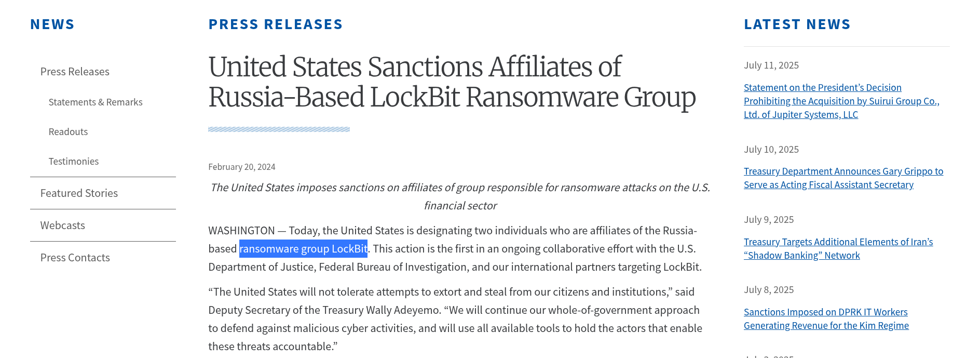The width and height of the screenshot is (980, 358).
Task: View Press Contacts from the sidebar
Action: click(x=75, y=258)
